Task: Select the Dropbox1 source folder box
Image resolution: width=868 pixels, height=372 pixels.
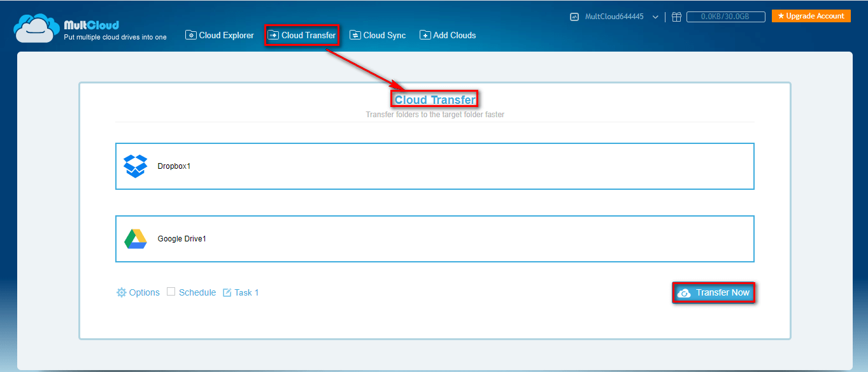Action: [x=435, y=166]
